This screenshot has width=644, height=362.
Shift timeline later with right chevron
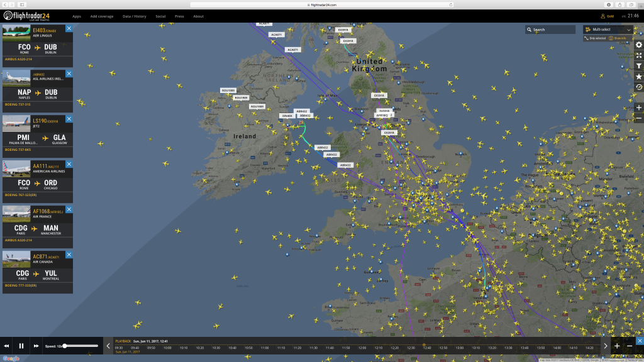coord(606,346)
